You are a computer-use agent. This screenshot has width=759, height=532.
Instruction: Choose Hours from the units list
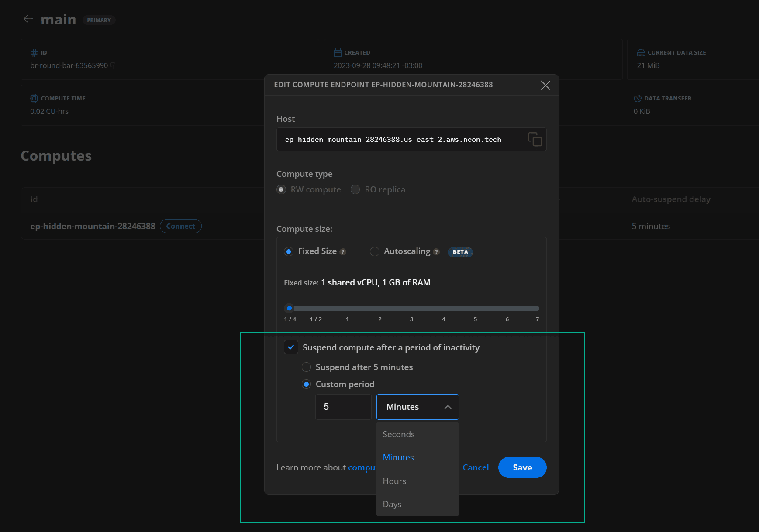[394, 481]
